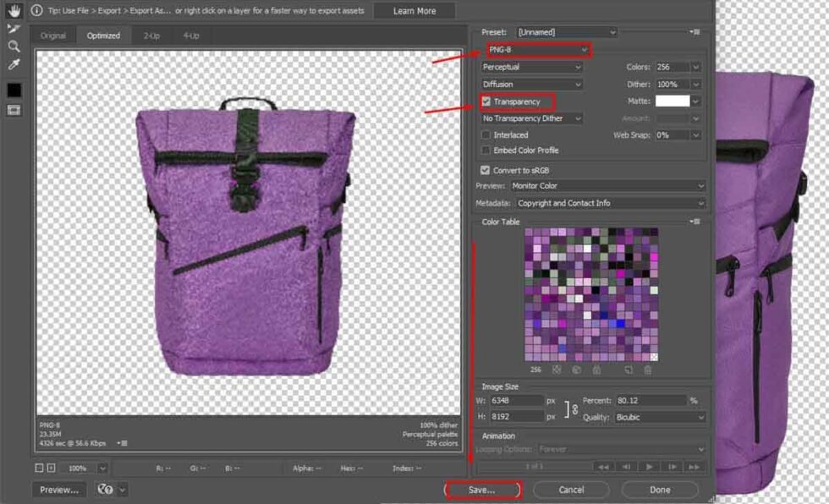Click delete selected colors trash icon
829x504 pixels.
point(648,370)
